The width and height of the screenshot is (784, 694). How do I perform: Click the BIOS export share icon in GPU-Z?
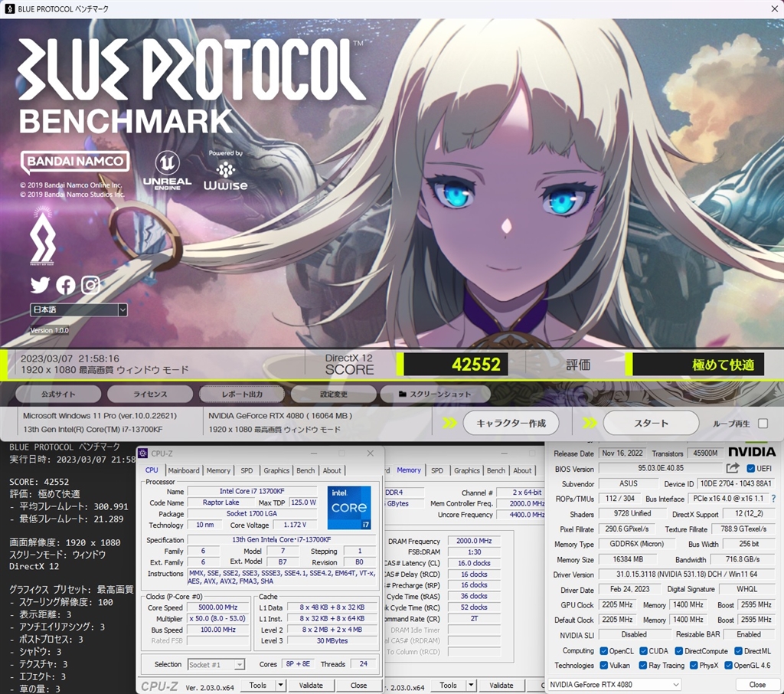733,468
